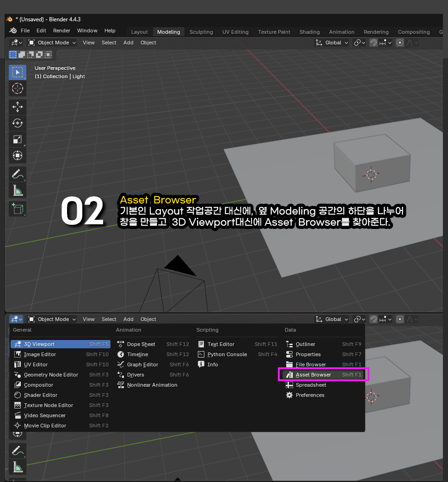Open Global transform orientation in lower header

331,319
